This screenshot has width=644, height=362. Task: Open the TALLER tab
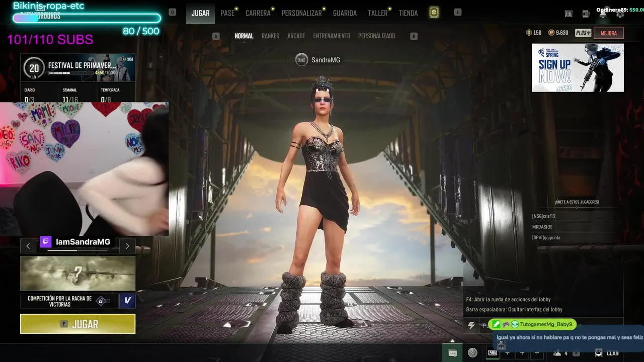click(x=377, y=13)
